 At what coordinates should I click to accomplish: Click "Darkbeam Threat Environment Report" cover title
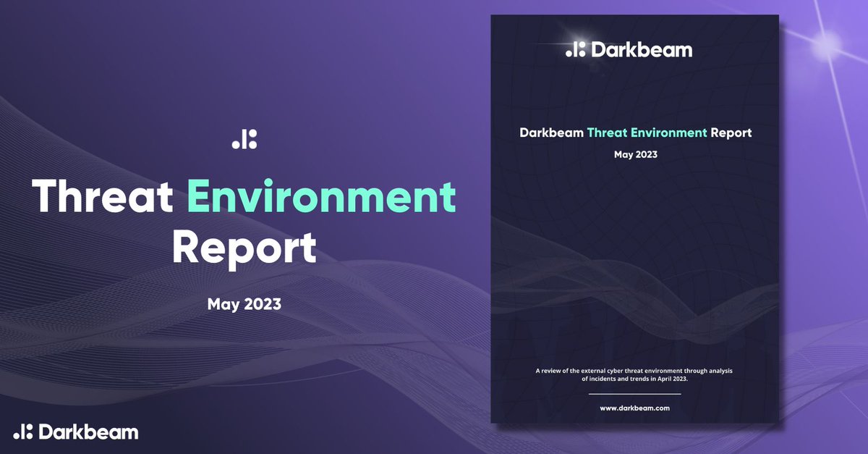pos(635,133)
